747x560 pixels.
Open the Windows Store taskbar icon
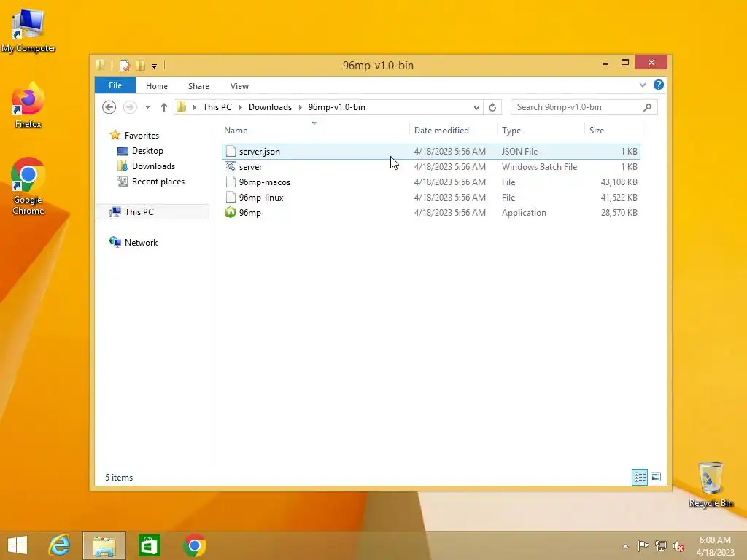149,545
